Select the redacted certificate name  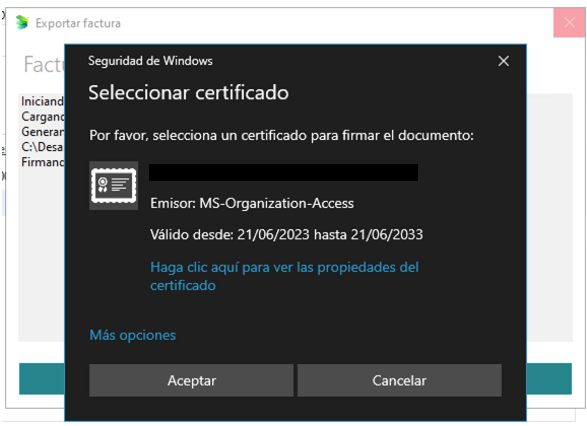pos(283,173)
